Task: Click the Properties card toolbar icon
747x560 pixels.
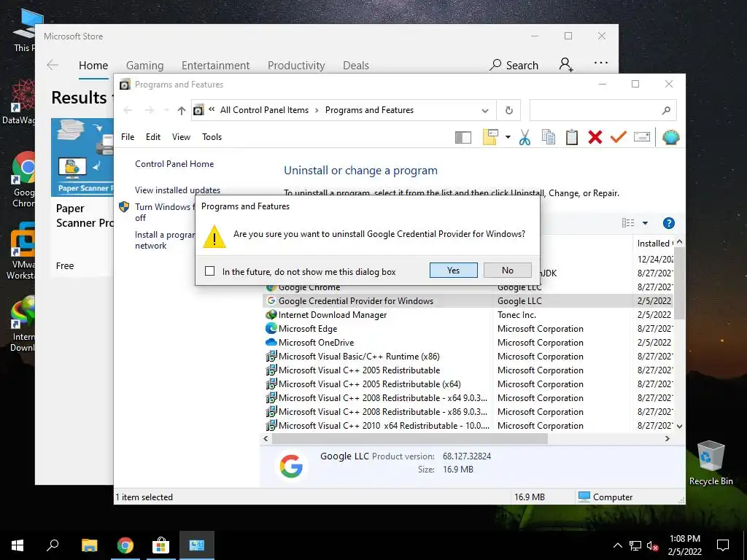Action: click(642, 137)
